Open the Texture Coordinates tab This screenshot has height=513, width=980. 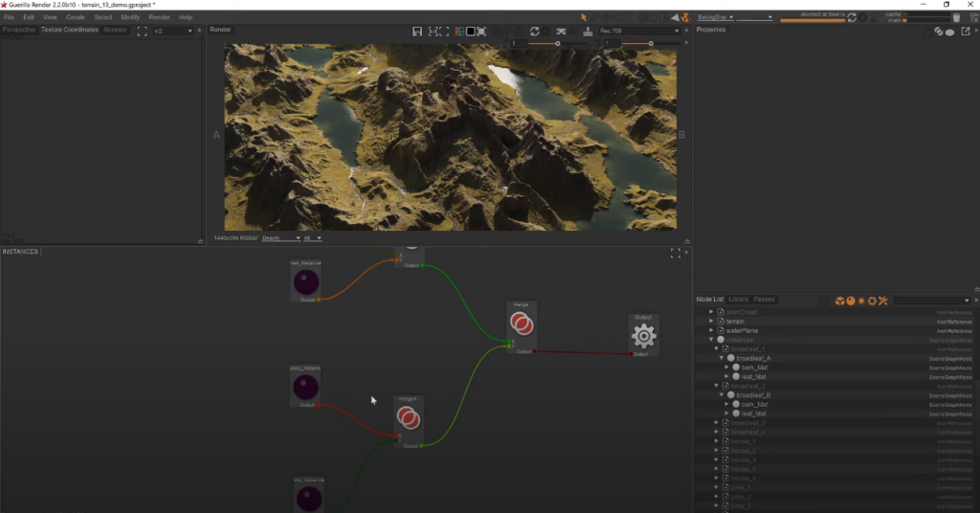pyautogui.click(x=69, y=30)
